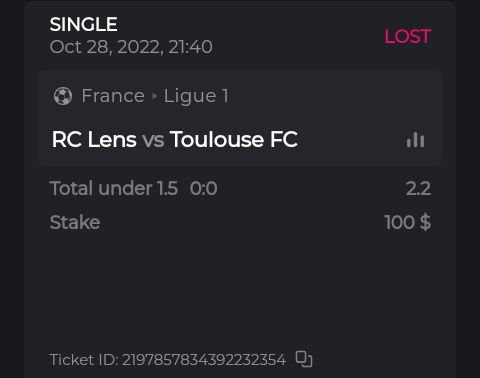Screen dimensions: 480x378
Task: Click the RC Lens team name
Action: coord(94,139)
